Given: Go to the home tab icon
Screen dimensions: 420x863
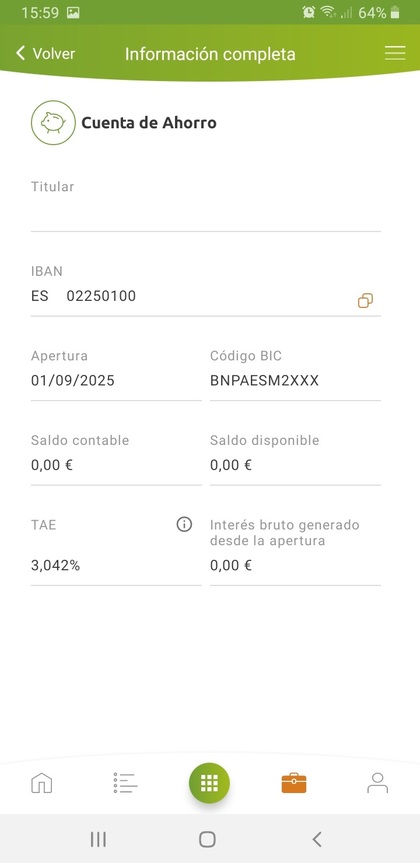Looking at the screenshot, I should [x=42, y=783].
